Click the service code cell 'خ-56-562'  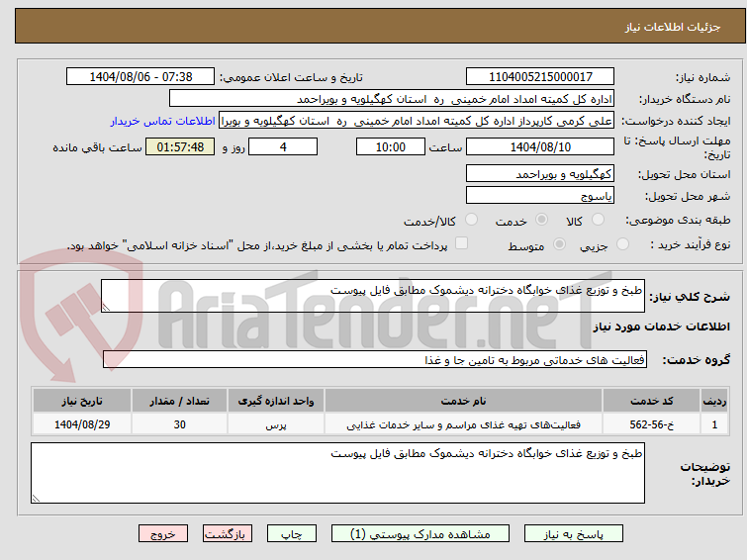click(651, 424)
